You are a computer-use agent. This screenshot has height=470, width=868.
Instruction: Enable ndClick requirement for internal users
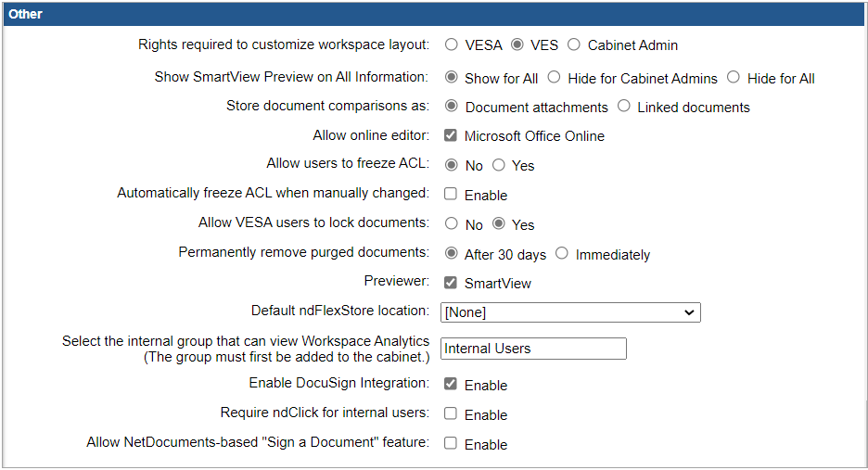(451, 414)
